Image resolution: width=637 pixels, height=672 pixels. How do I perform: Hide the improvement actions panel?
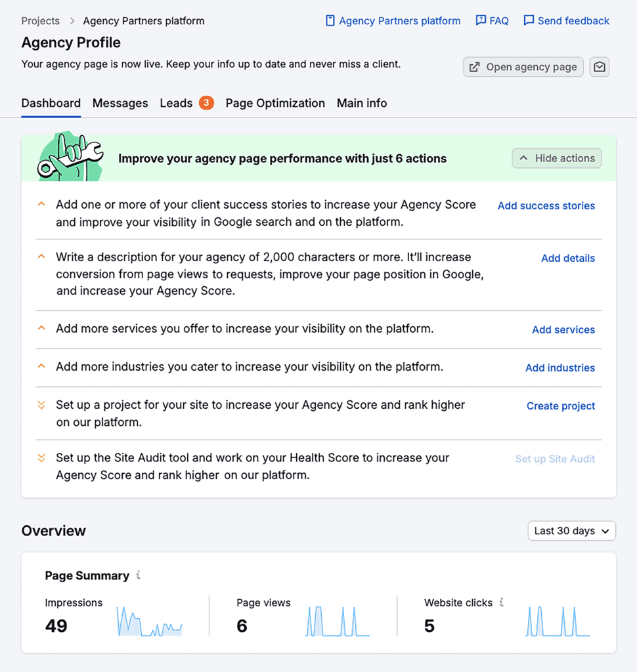(x=556, y=158)
